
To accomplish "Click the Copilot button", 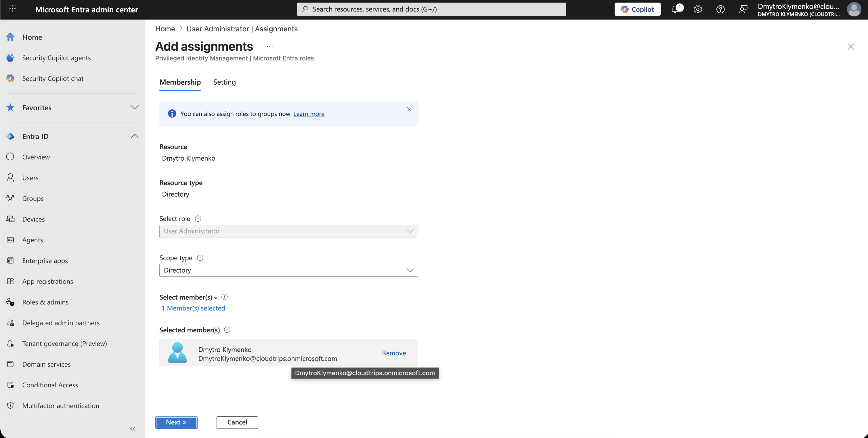I will tap(637, 9).
